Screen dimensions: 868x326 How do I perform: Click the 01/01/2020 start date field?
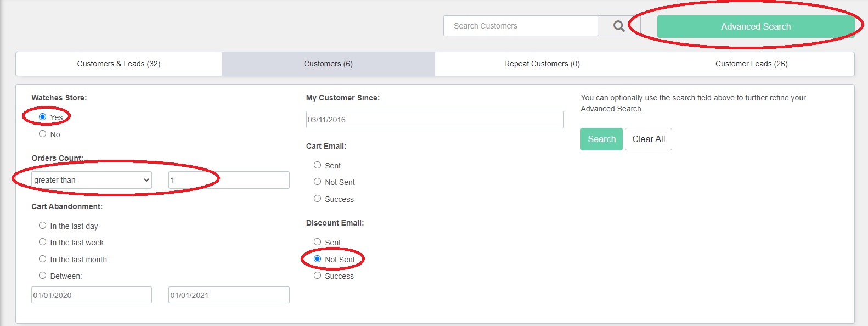[92, 295]
